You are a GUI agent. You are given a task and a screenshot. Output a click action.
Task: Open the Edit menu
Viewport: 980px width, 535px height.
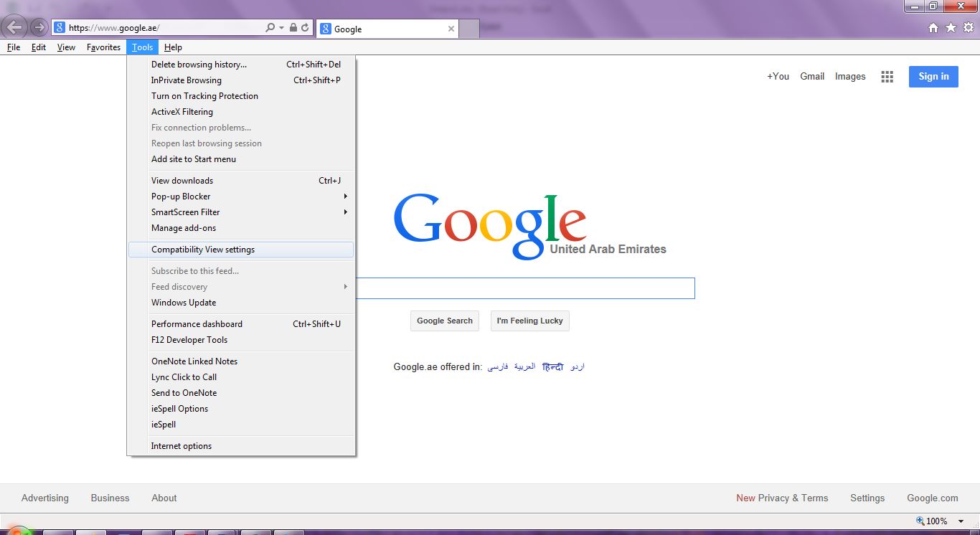click(39, 47)
